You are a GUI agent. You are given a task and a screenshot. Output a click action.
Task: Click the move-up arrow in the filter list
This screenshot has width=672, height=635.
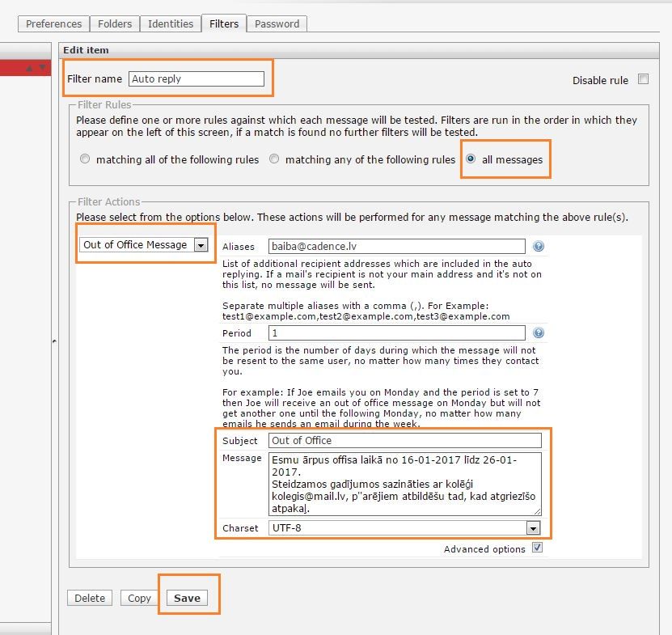(x=30, y=68)
